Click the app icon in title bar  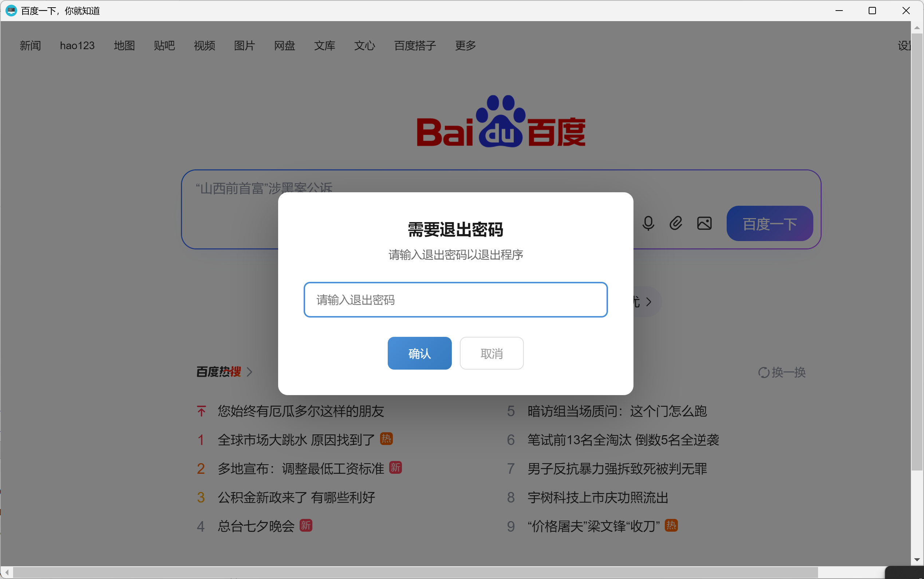11,11
